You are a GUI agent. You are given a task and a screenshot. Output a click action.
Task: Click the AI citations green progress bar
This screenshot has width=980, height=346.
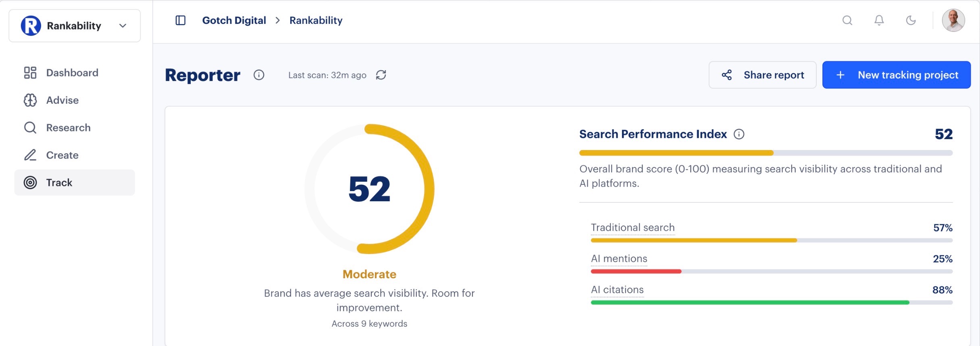click(750, 302)
